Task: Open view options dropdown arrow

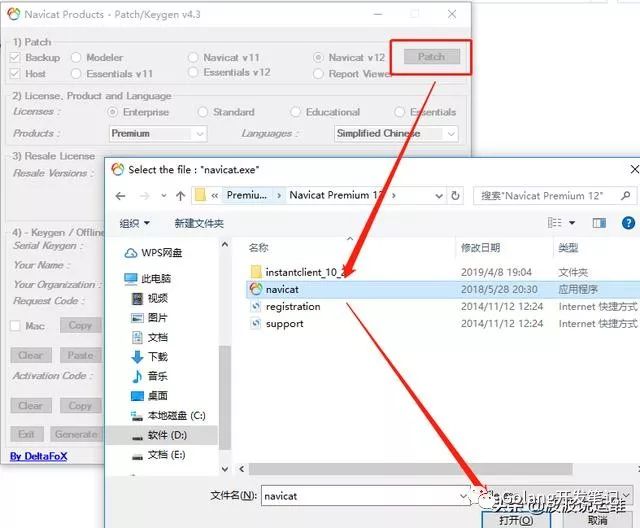Action: [572, 223]
